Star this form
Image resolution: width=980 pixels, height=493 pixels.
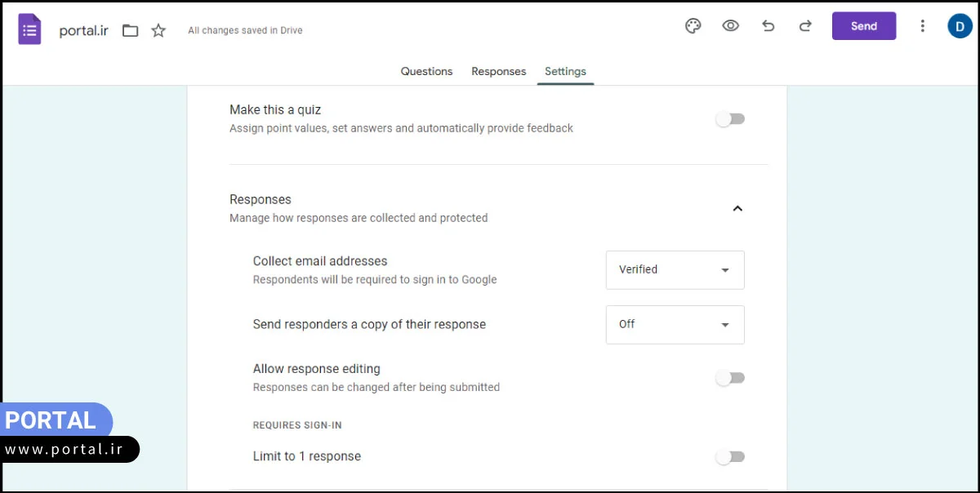coord(158,31)
